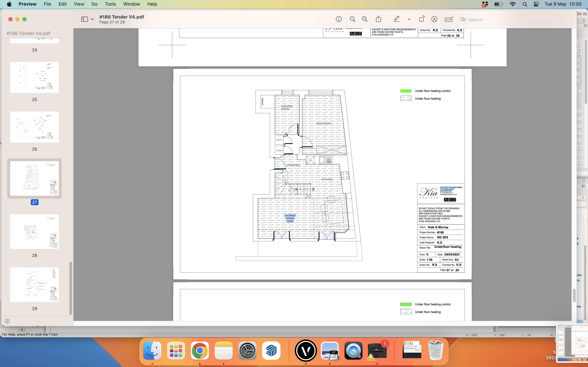Open the Tools menu

tap(110, 4)
